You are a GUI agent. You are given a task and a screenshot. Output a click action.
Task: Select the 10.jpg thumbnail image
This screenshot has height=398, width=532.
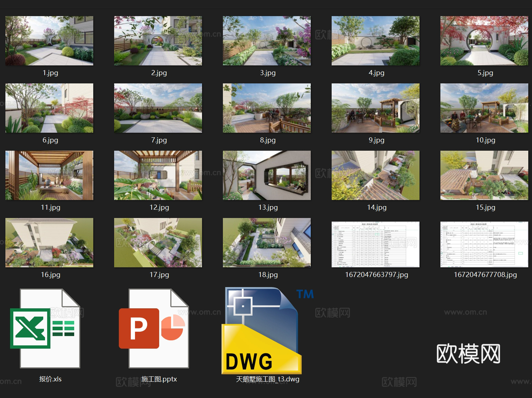point(484,108)
